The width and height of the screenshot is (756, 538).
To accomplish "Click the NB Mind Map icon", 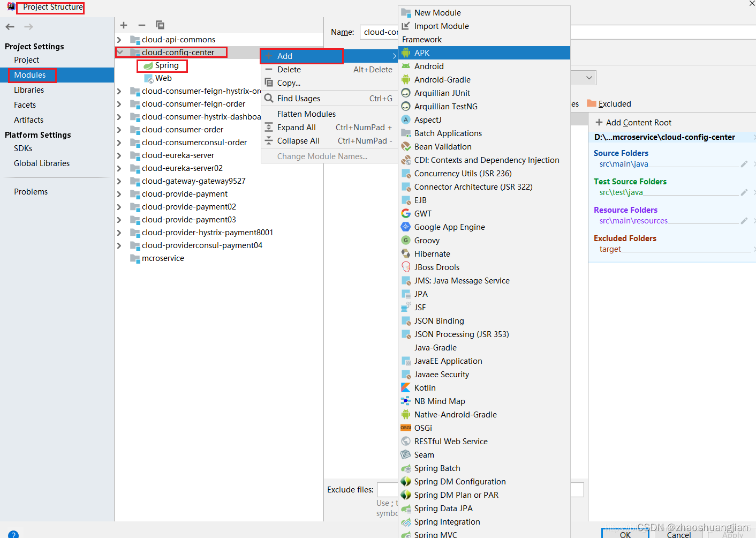I will [406, 401].
